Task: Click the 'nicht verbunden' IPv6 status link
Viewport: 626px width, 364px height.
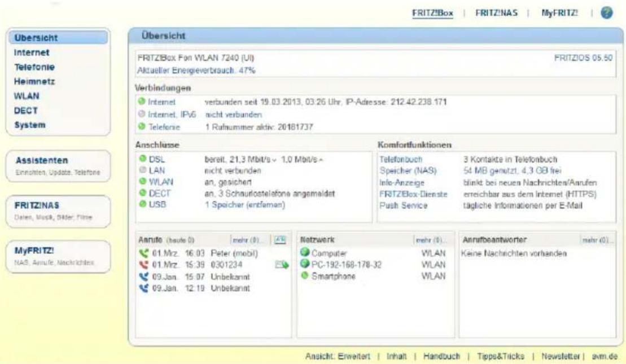Action: click(234, 114)
